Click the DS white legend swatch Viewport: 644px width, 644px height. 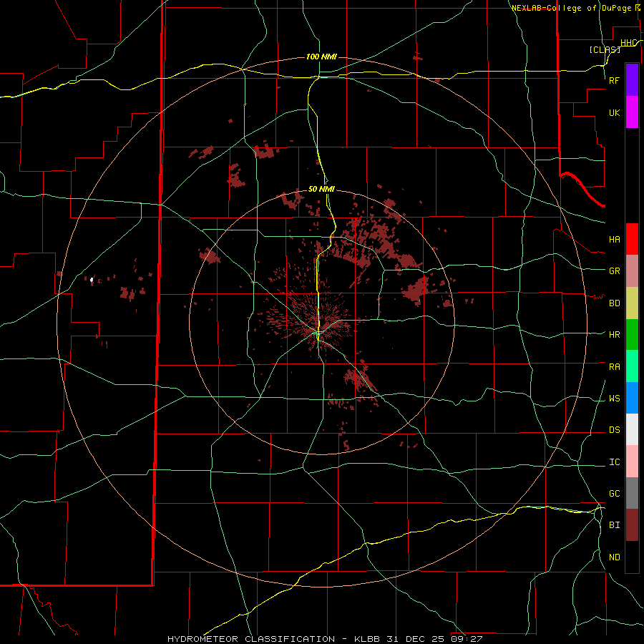pos(632,429)
